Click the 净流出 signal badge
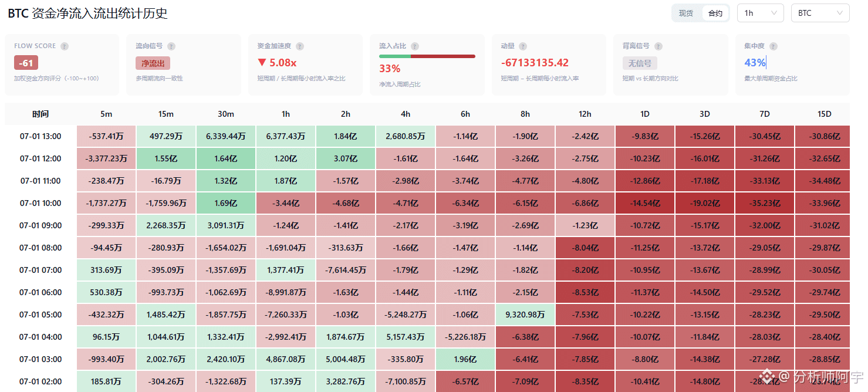 coord(153,63)
